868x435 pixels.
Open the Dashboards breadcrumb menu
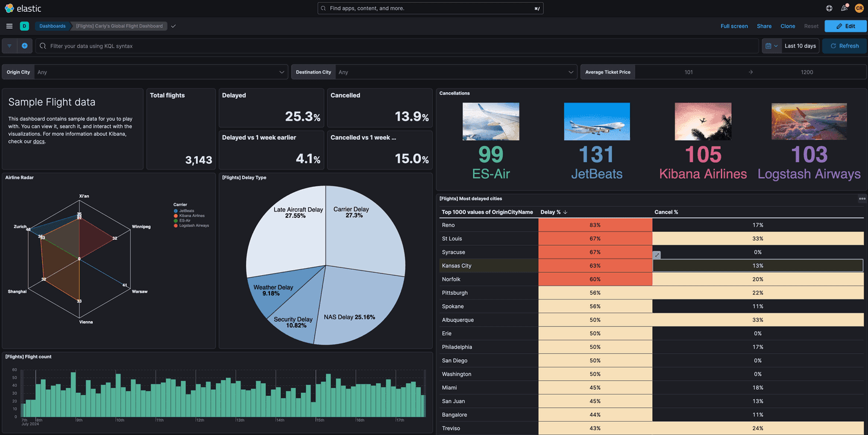click(52, 26)
